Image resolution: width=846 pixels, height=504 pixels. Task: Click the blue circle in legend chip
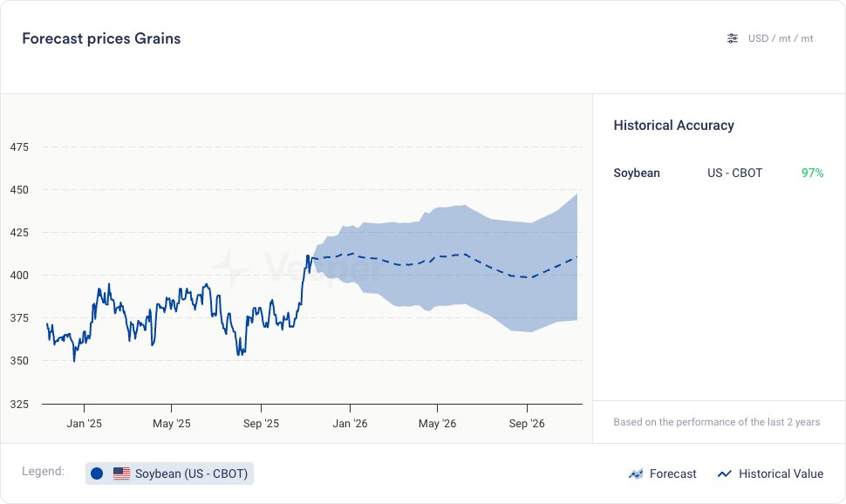tap(97, 473)
